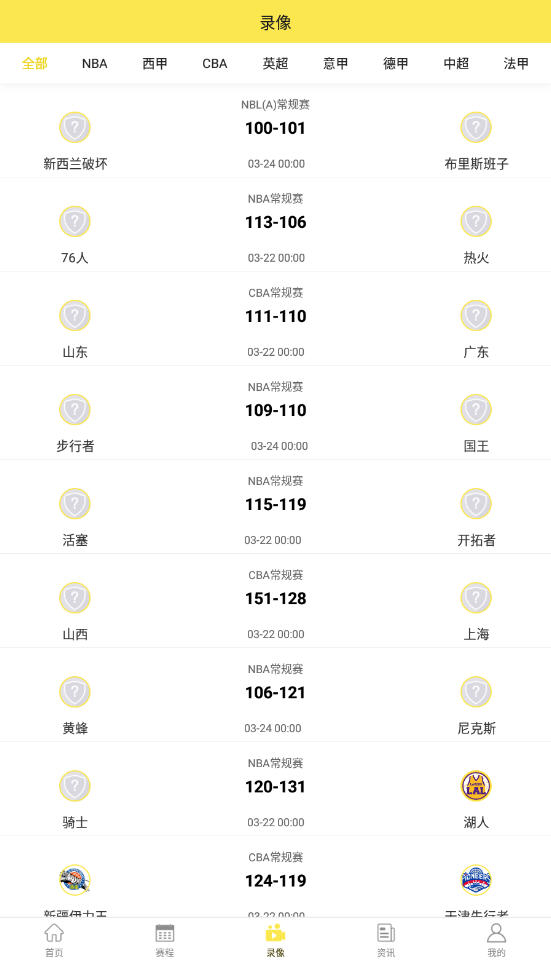Open the 我的 profile icon
Viewport: 551px width, 962px height.
496,933
